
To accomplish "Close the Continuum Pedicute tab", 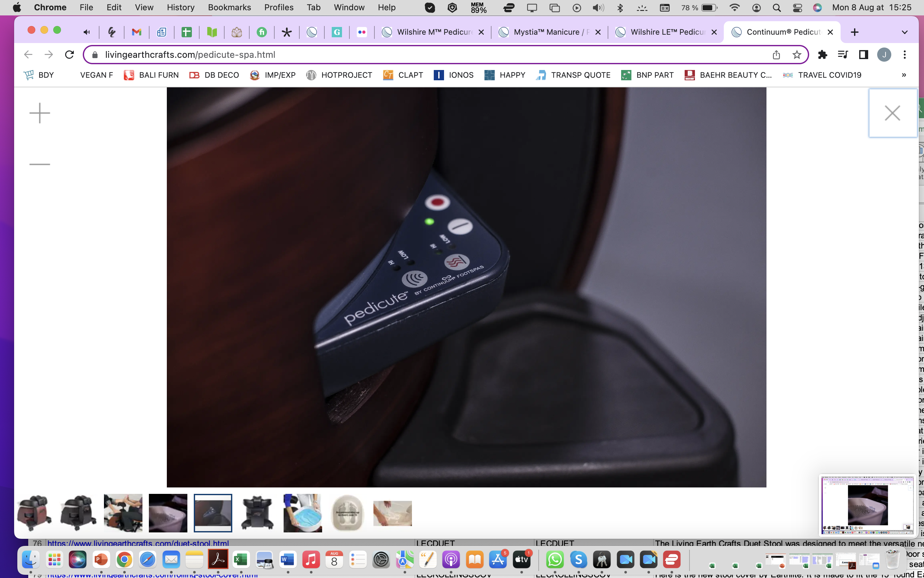I will click(x=830, y=32).
